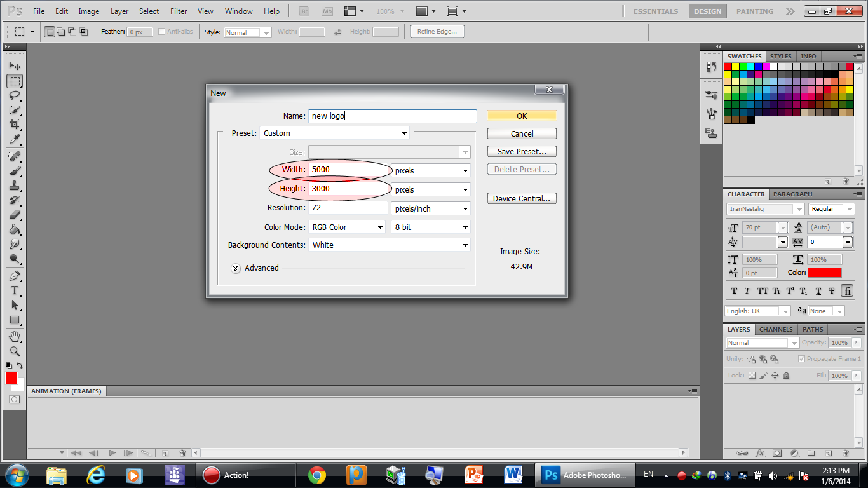Click the Save Preset button

(522, 152)
